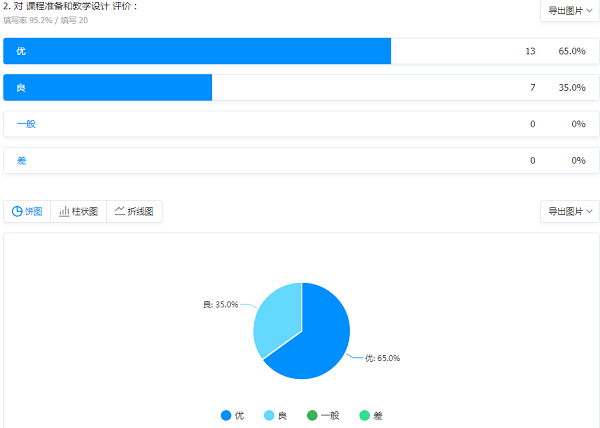The width and height of the screenshot is (600, 428).
Task: Click the 一般 option row
Action: coord(300,124)
